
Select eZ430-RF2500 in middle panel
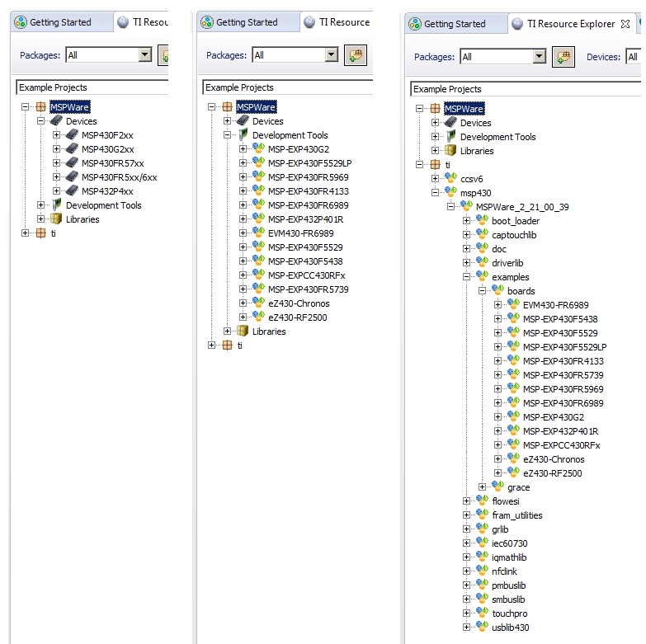coord(298,317)
